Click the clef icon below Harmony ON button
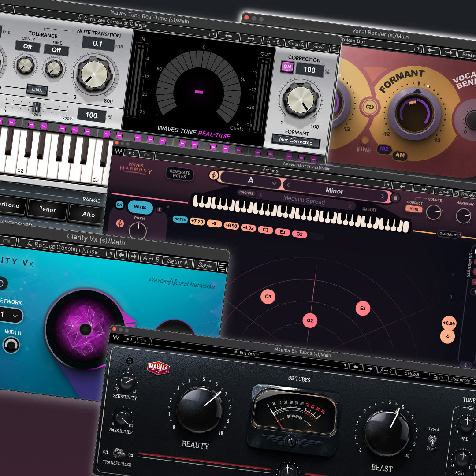476x476 pixels. [120, 223]
